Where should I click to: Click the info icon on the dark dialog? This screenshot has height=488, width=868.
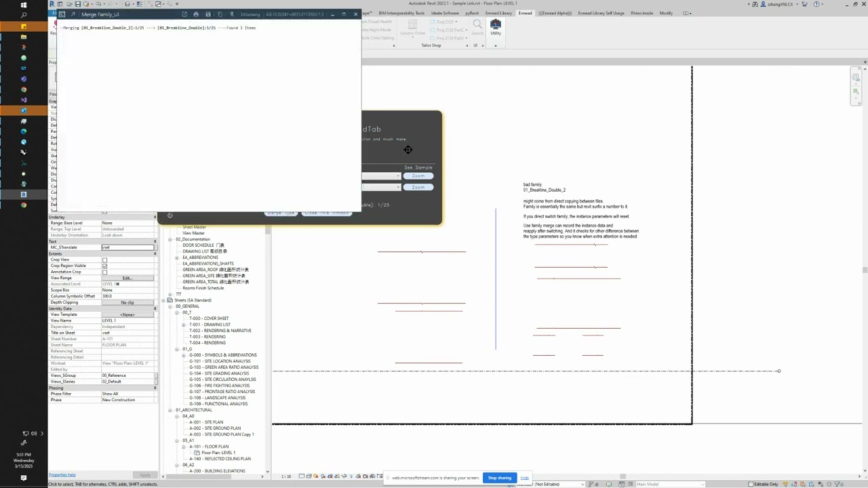pyautogui.click(x=170, y=216)
